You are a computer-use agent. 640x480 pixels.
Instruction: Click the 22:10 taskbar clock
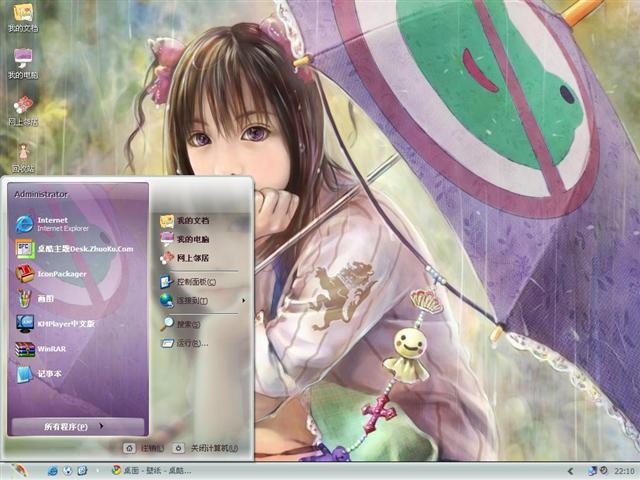(x=624, y=471)
